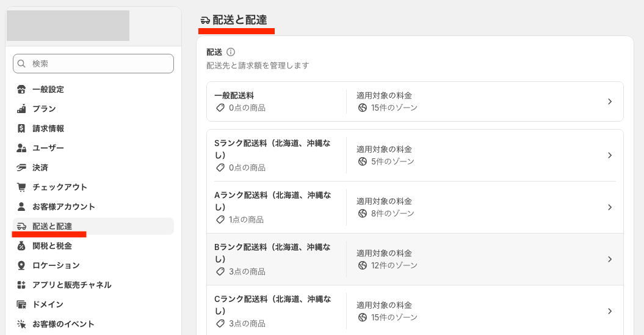Open the Cランク配送料 row chevron
Viewport: 644px width, 335px height.
[x=609, y=311]
